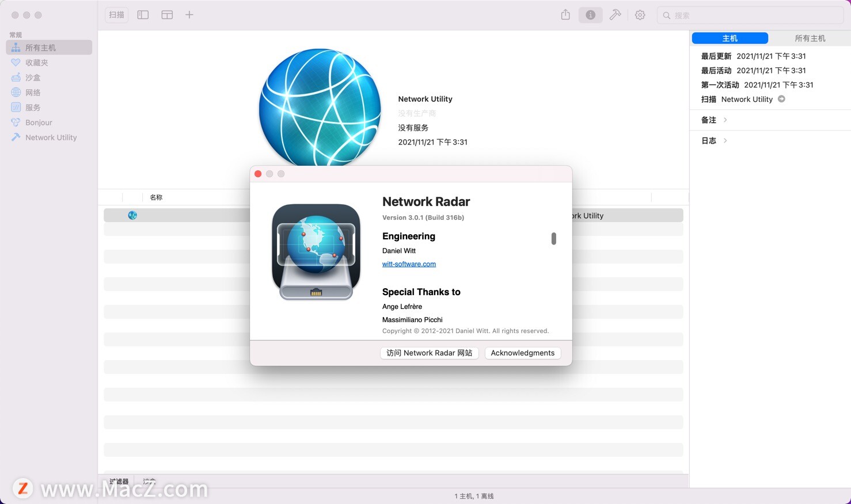
Task: Click 访问 Network Radar 网站 button
Action: pyautogui.click(x=430, y=353)
